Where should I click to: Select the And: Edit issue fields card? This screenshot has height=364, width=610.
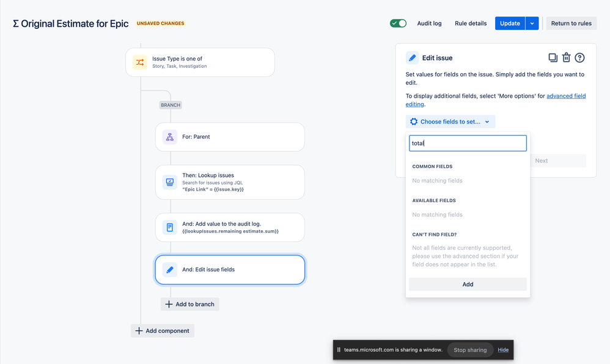(230, 269)
